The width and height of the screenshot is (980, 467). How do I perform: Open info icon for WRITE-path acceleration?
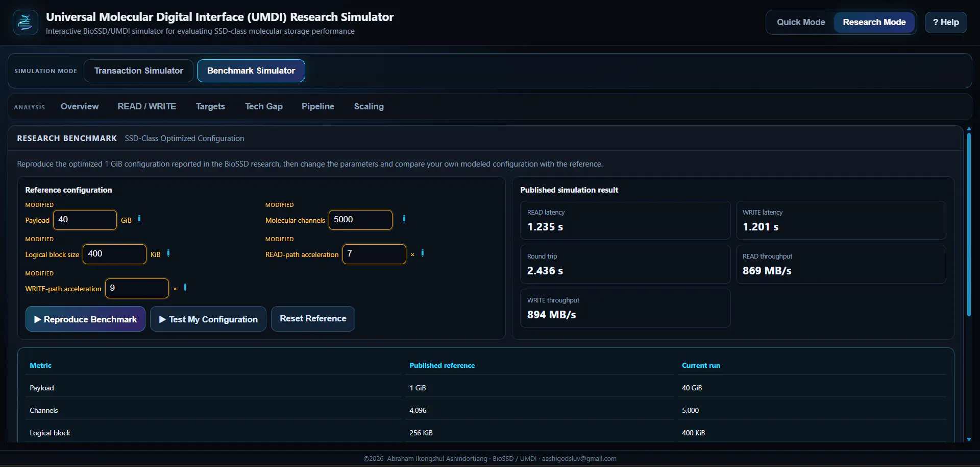pos(185,288)
